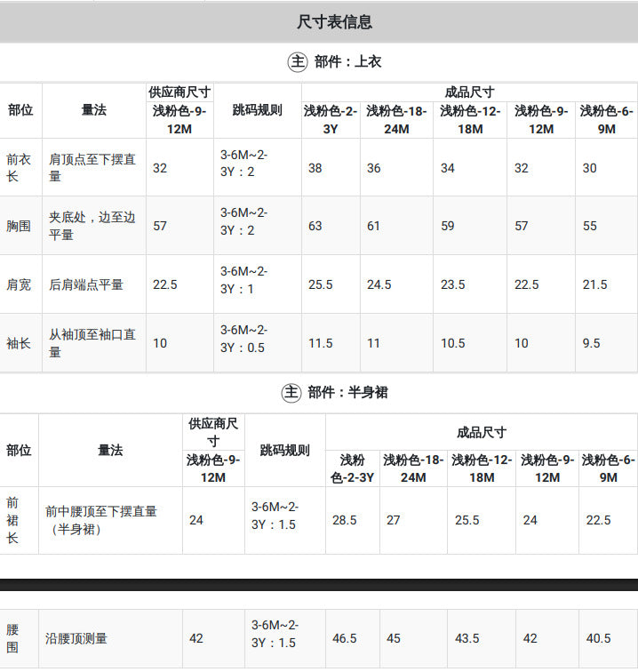Click 量法 header in 上衣 table
This screenshot has width=638, height=672.
click(x=94, y=110)
